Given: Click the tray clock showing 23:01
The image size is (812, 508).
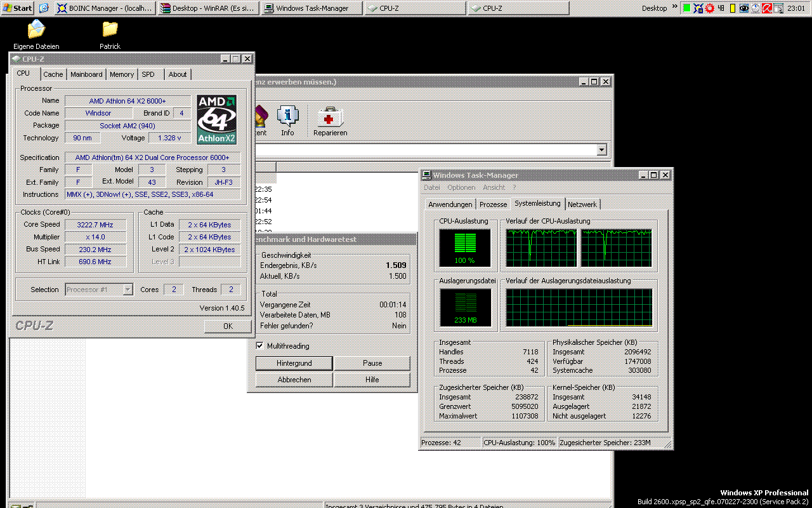Looking at the screenshot, I should pyautogui.click(x=796, y=8).
